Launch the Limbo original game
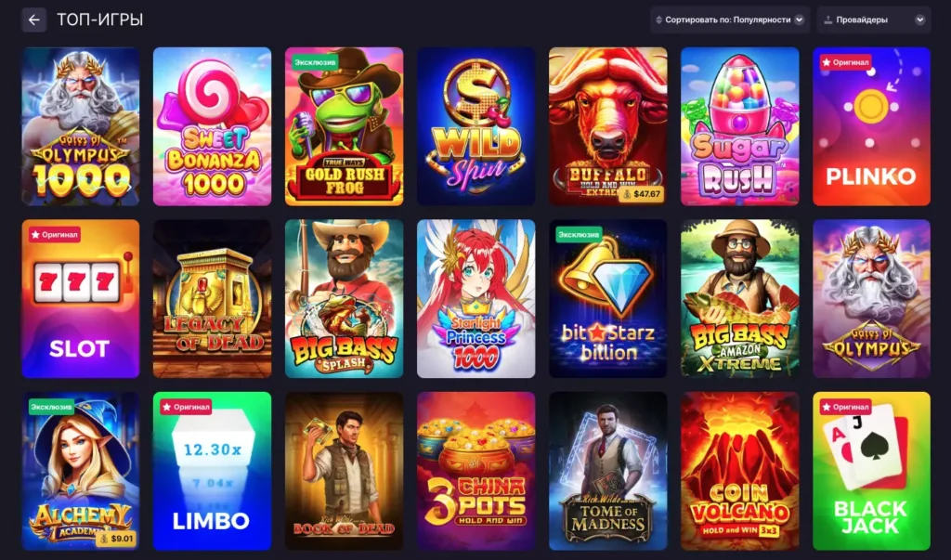This screenshot has height=560, width=951. tap(213, 472)
